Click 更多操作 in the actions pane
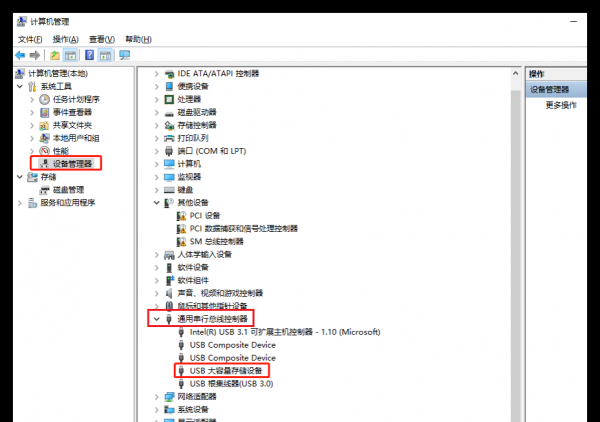 click(560, 105)
